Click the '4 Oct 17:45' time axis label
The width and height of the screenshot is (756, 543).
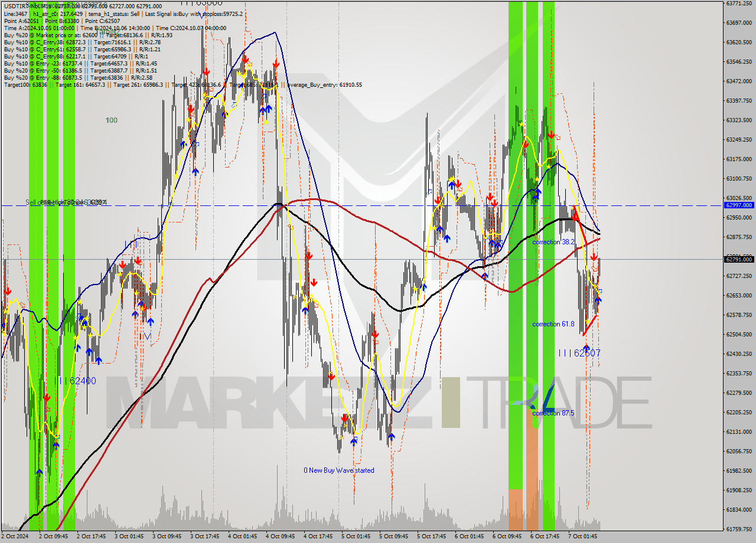tap(318, 537)
